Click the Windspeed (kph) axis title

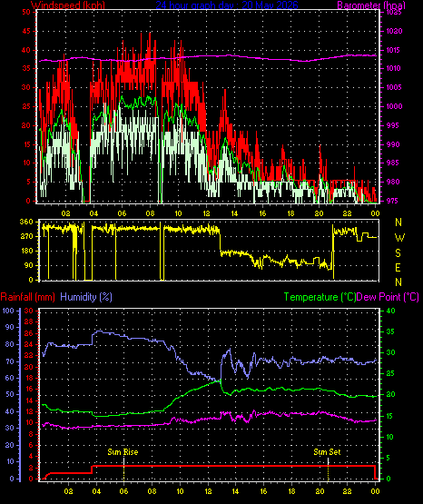pos(68,5)
